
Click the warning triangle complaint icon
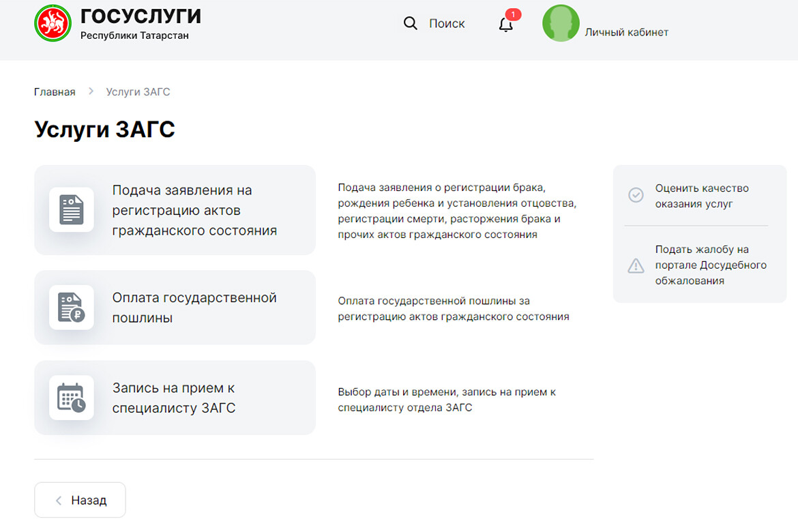pos(636,265)
